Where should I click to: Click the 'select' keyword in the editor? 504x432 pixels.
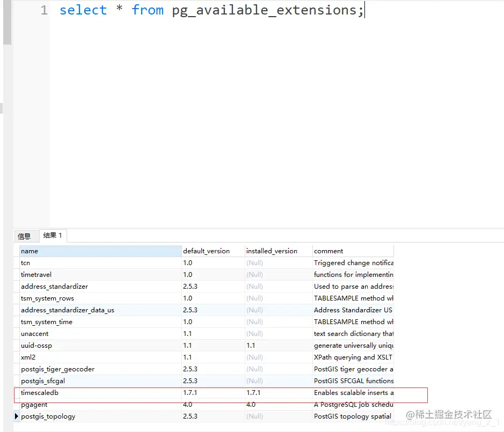pyautogui.click(x=83, y=10)
